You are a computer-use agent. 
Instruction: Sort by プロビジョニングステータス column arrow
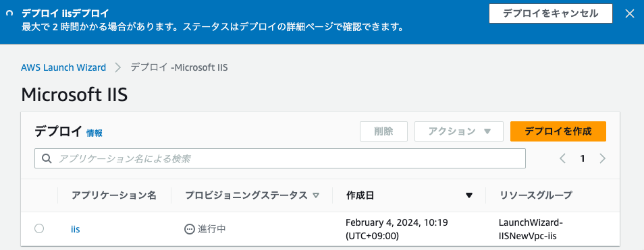pyautogui.click(x=316, y=195)
